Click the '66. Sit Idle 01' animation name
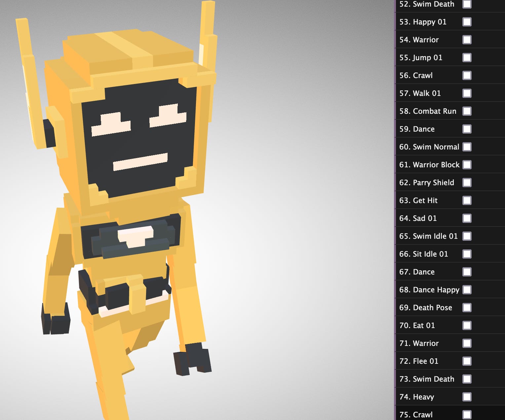 tap(424, 254)
